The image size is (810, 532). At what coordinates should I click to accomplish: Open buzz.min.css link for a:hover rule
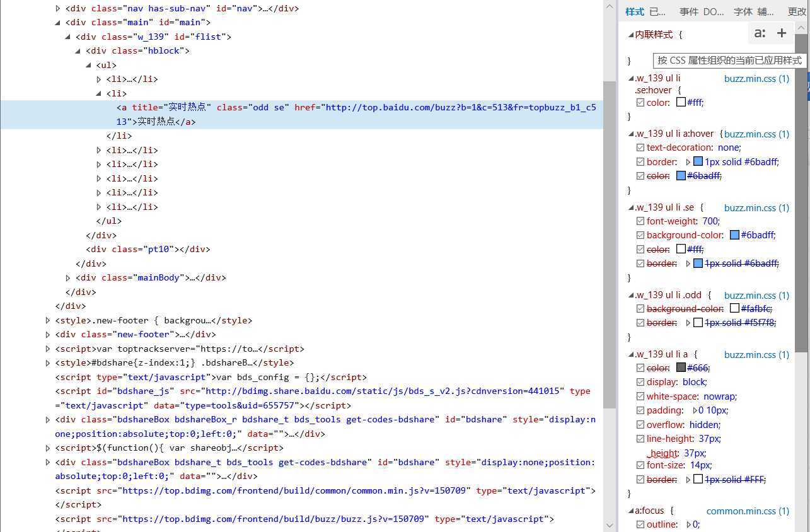(x=756, y=134)
